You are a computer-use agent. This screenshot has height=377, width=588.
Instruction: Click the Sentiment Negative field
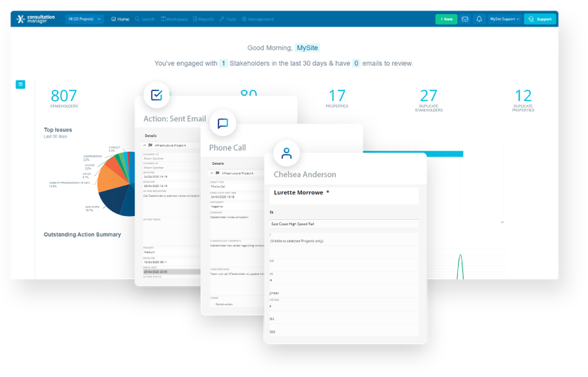237,205
